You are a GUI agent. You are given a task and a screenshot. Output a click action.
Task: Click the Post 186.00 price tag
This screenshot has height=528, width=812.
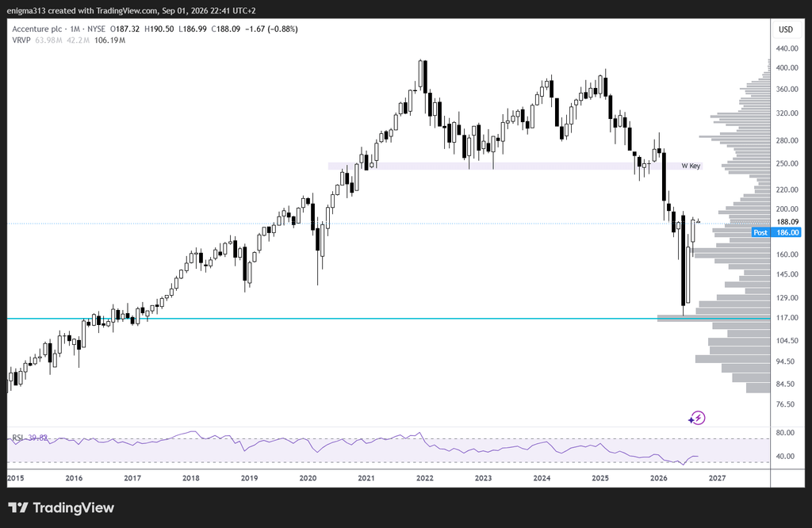776,232
